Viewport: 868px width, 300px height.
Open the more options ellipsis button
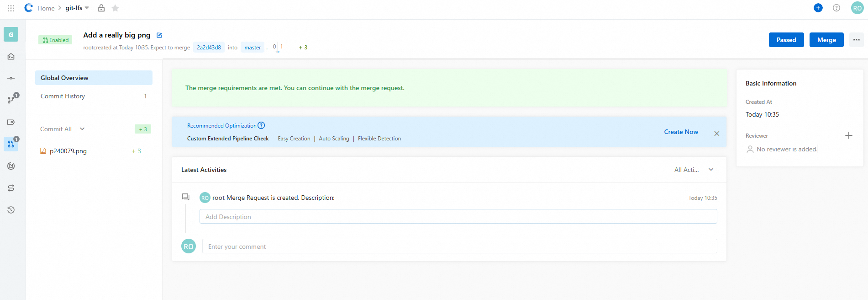[x=857, y=40]
